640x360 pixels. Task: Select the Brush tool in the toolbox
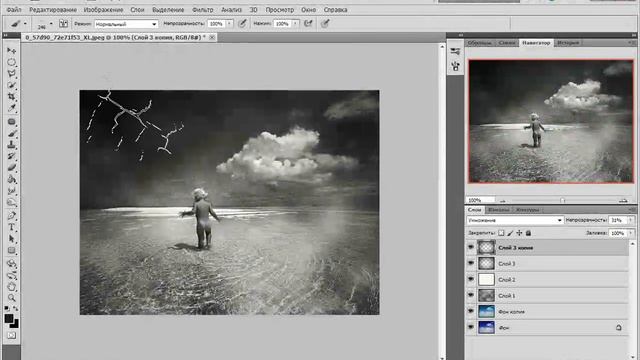(11, 133)
